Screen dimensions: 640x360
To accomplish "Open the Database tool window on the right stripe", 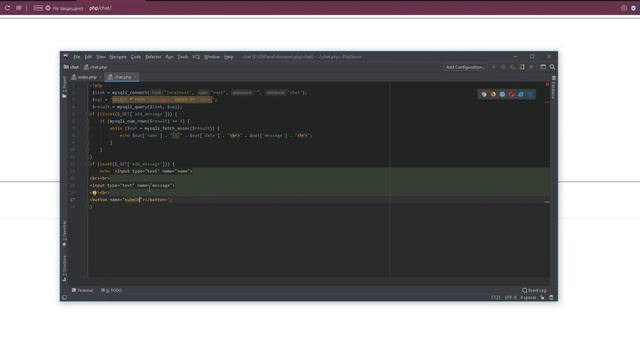I will point(553,88).
